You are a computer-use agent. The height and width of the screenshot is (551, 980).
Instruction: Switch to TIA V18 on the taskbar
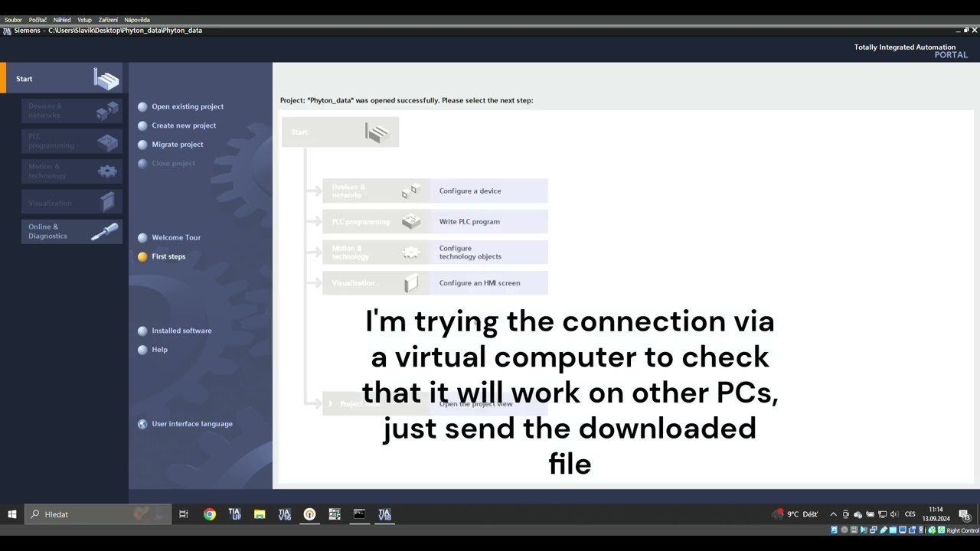pyautogui.click(x=384, y=514)
